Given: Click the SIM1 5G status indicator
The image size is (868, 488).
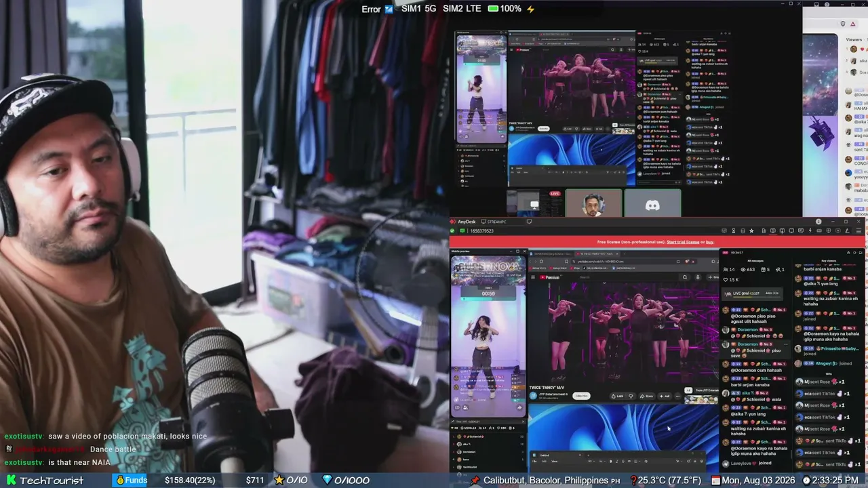Looking at the screenshot, I should [x=419, y=9].
